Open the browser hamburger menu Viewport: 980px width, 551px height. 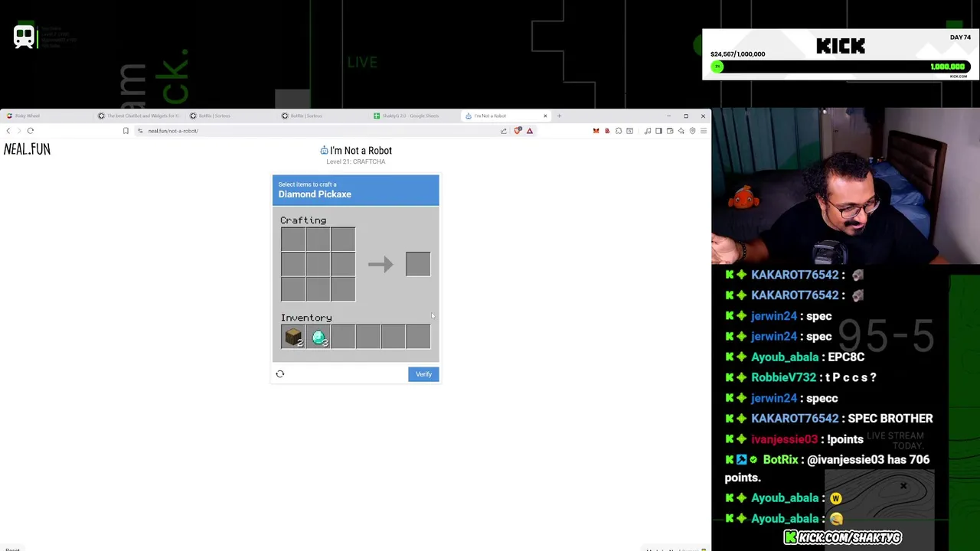click(x=704, y=131)
